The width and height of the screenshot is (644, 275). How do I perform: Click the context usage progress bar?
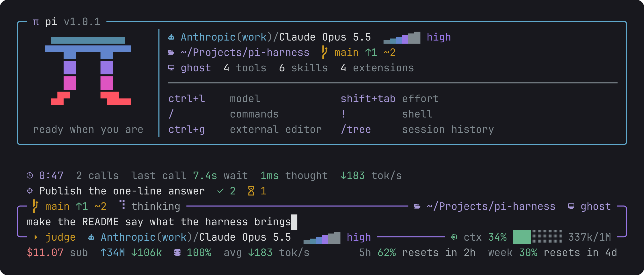click(537, 237)
